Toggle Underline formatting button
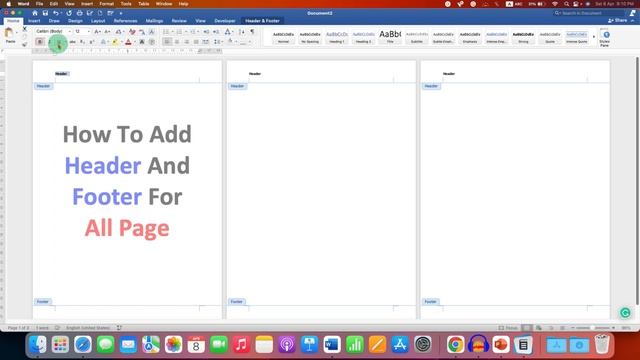Viewport: 640px width, 360px height. click(x=59, y=42)
